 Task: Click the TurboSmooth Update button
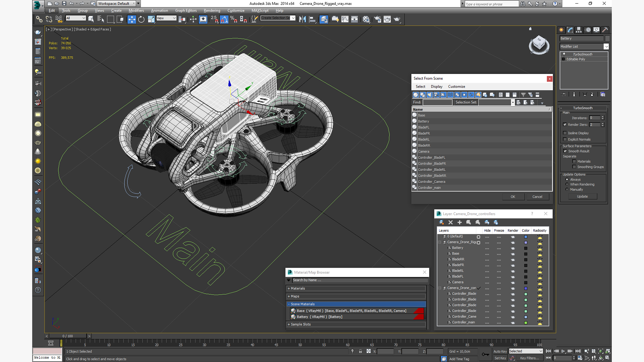pyautogui.click(x=582, y=196)
